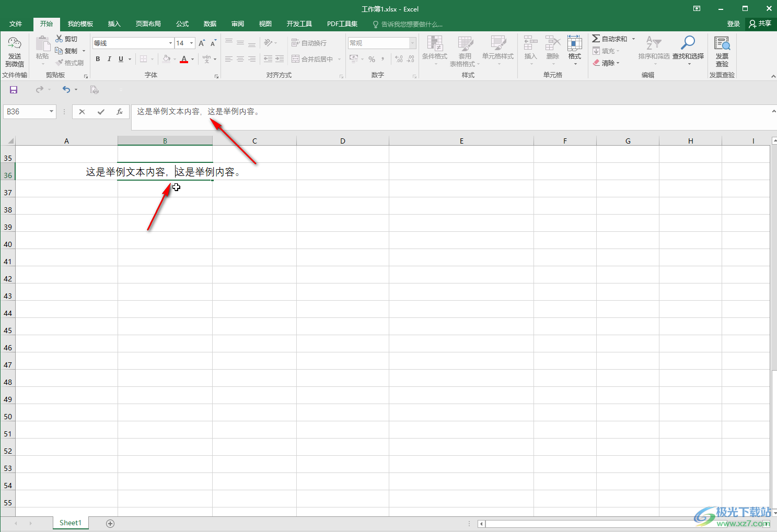
Task: Expand the undo history dropdown arrow
Action: click(x=76, y=90)
